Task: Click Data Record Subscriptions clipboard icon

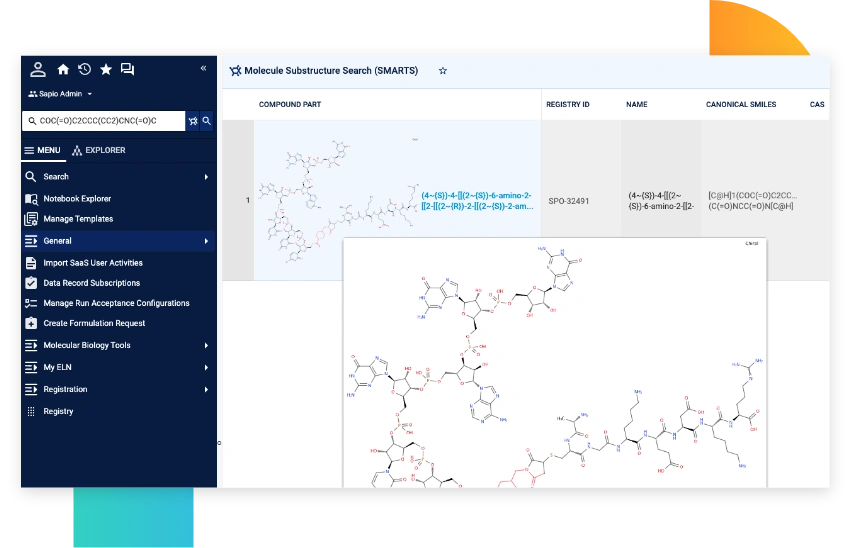Action: coord(31,283)
